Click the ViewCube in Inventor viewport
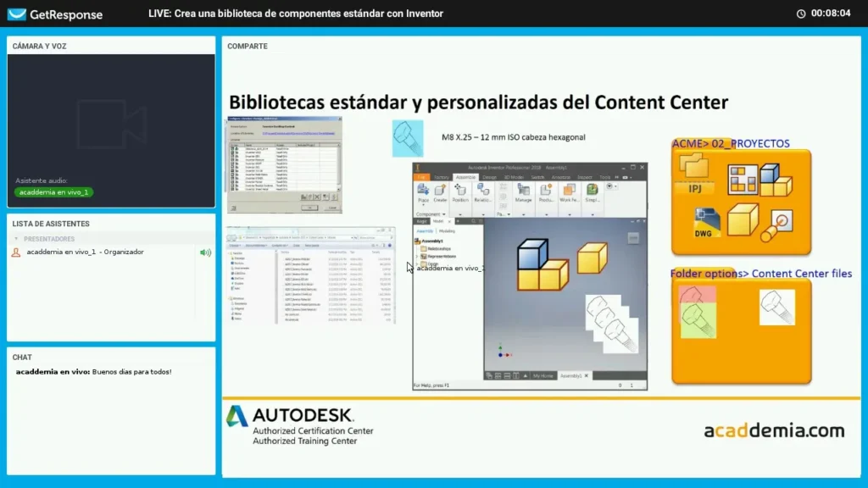 click(x=632, y=238)
